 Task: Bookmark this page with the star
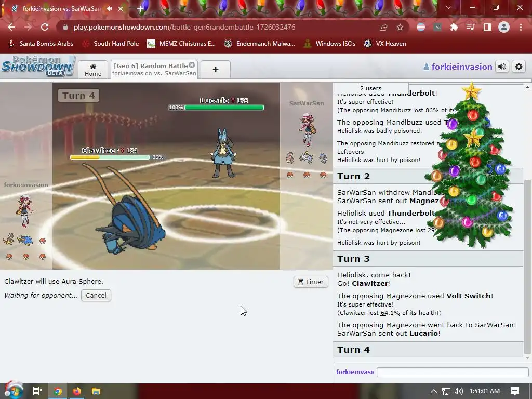pyautogui.click(x=400, y=27)
